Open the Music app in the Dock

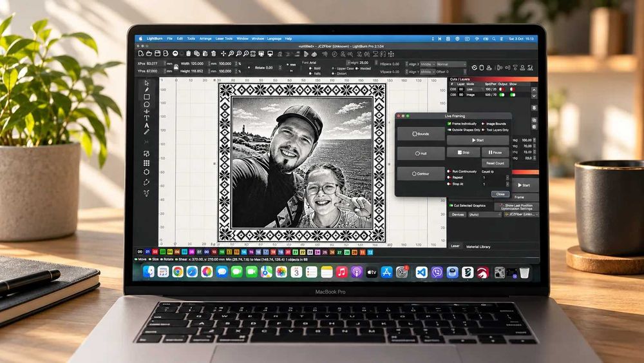point(341,271)
